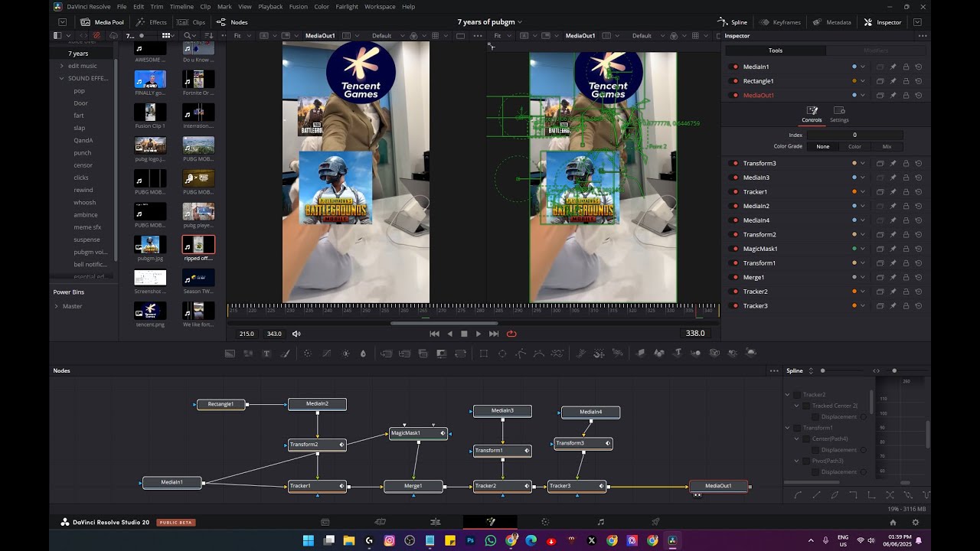Open the Media Pool panel
This screenshot has height=551, width=980.
pos(102,22)
